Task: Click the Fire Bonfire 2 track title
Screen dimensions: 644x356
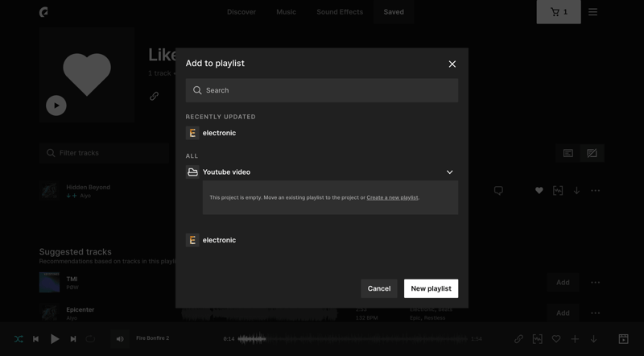Action: [x=152, y=338]
